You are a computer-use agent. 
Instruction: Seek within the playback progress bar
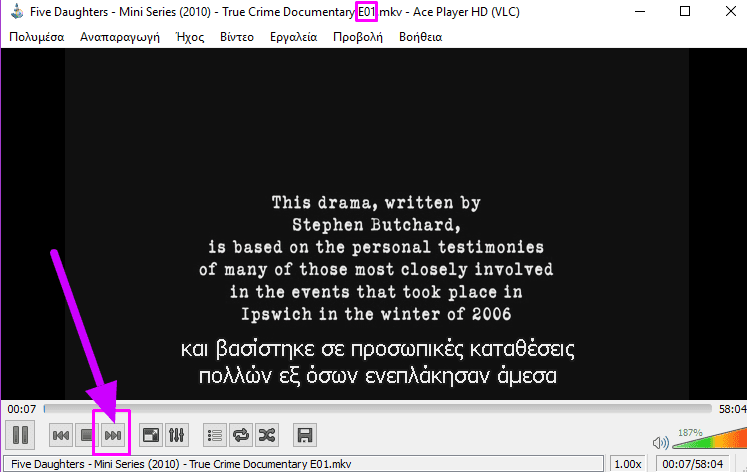point(378,409)
